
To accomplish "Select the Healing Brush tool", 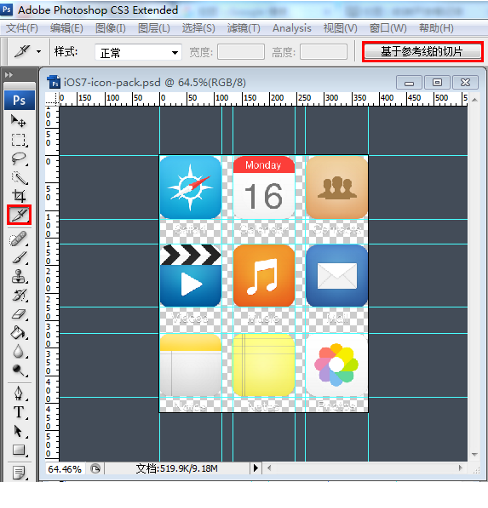I will pos(18,239).
